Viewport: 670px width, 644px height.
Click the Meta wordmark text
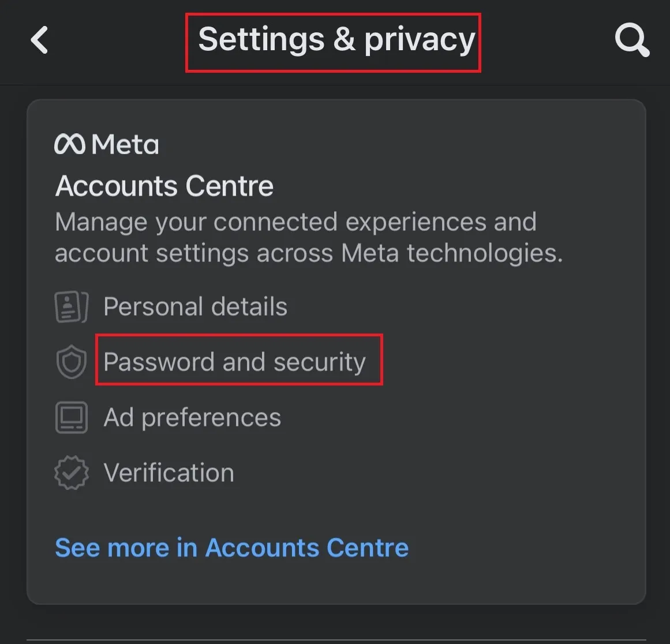point(125,144)
